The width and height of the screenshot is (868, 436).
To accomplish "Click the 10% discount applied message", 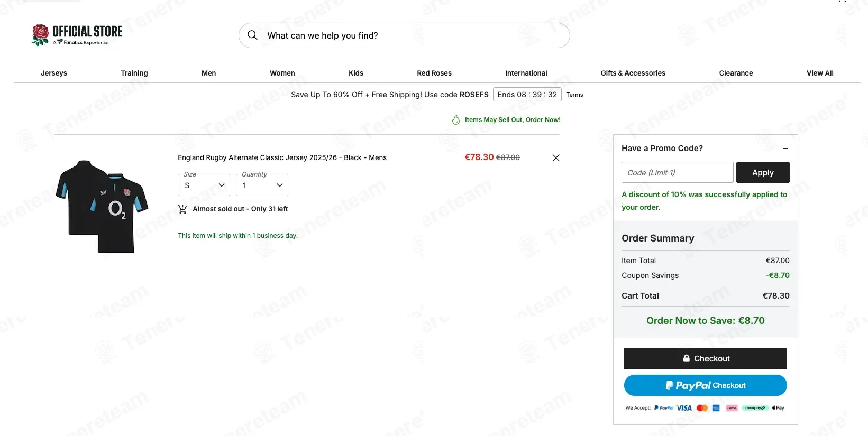I will tap(705, 201).
